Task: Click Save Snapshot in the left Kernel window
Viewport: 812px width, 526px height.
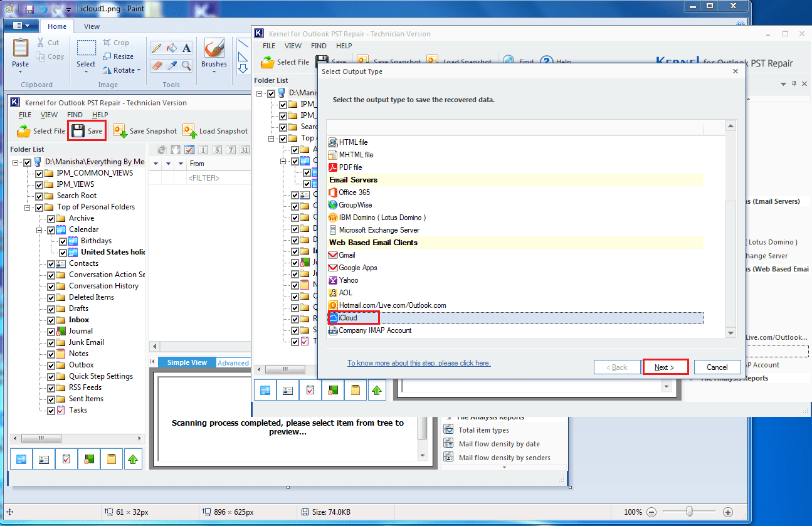Action: point(145,131)
